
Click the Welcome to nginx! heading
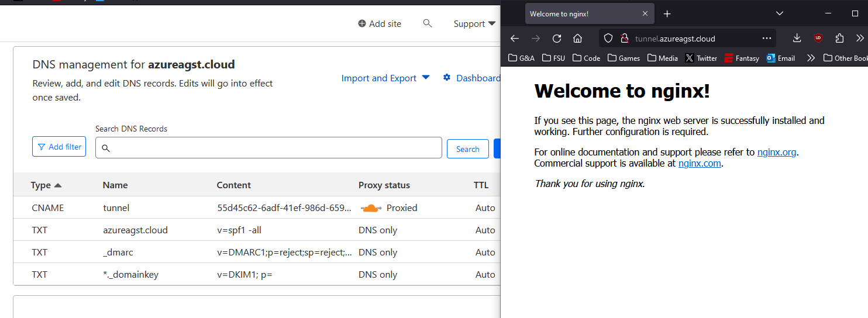click(x=622, y=91)
